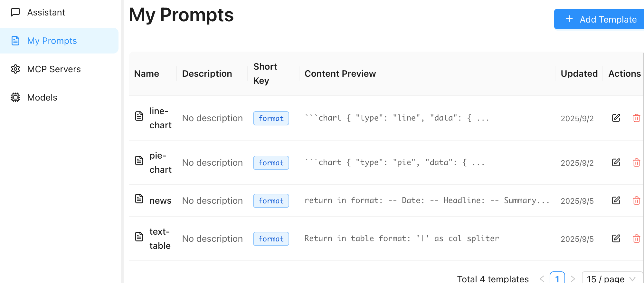
Task: Edit the line-chart template
Action: tap(616, 118)
